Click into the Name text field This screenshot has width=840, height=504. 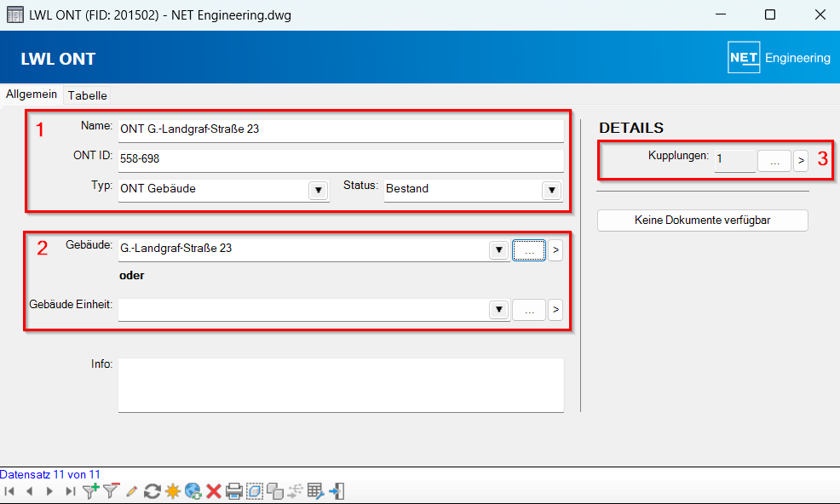(341, 129)
